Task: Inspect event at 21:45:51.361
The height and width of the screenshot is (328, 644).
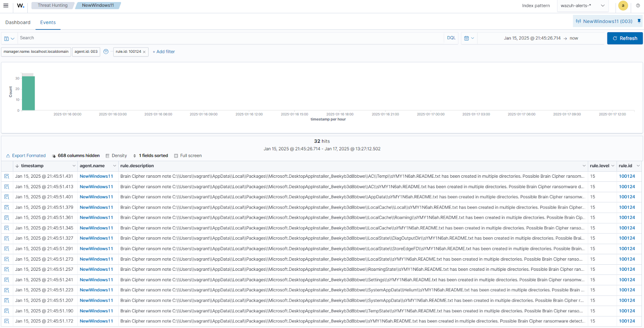Action: [7, 218]
